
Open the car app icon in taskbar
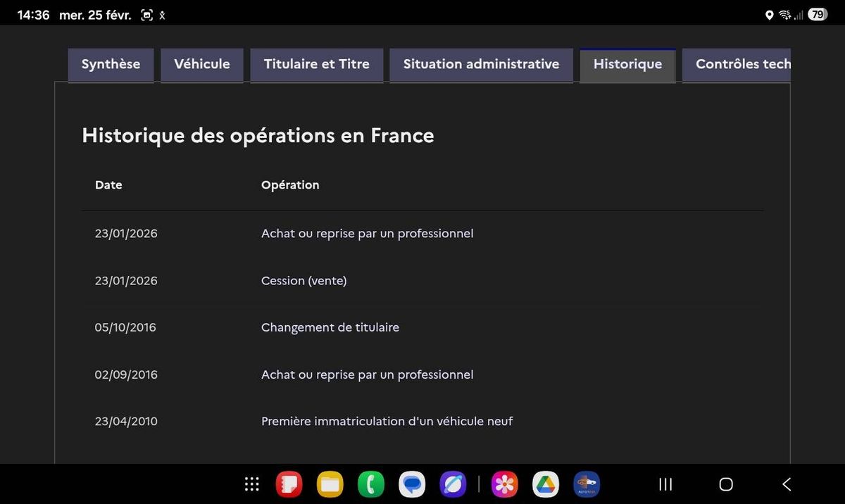pos(587,484)
